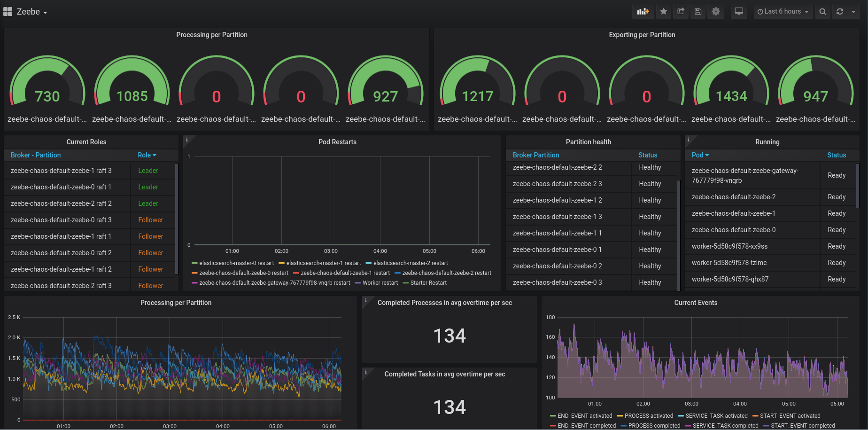Open the Partition health panel title menu
The image size is (868, 430).
click(x=589, y=142)
